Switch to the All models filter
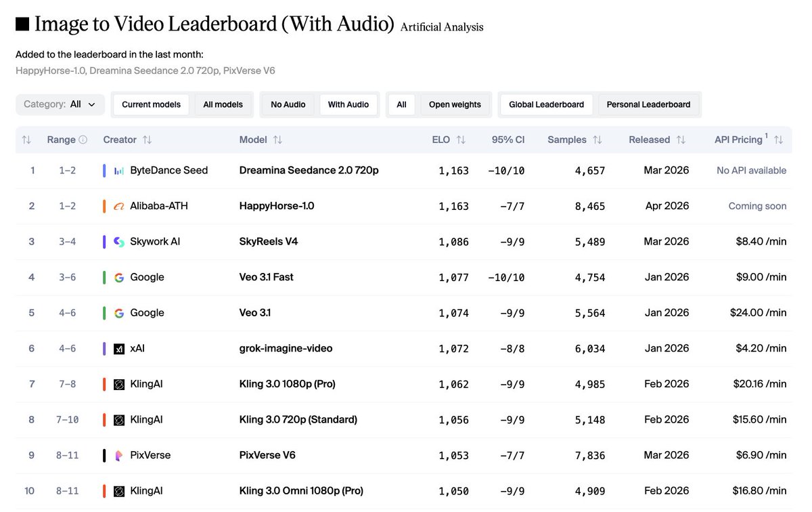The image size is (812, 512). pos(223,104)
